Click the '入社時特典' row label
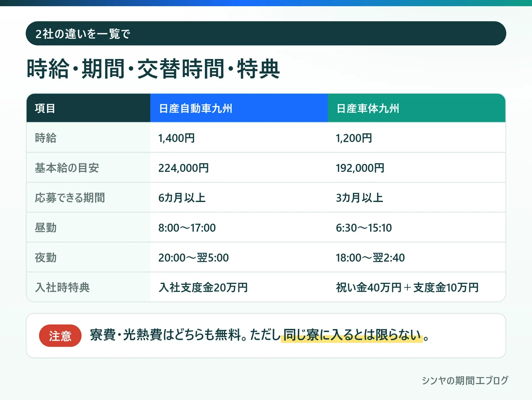 coord(63,287)
